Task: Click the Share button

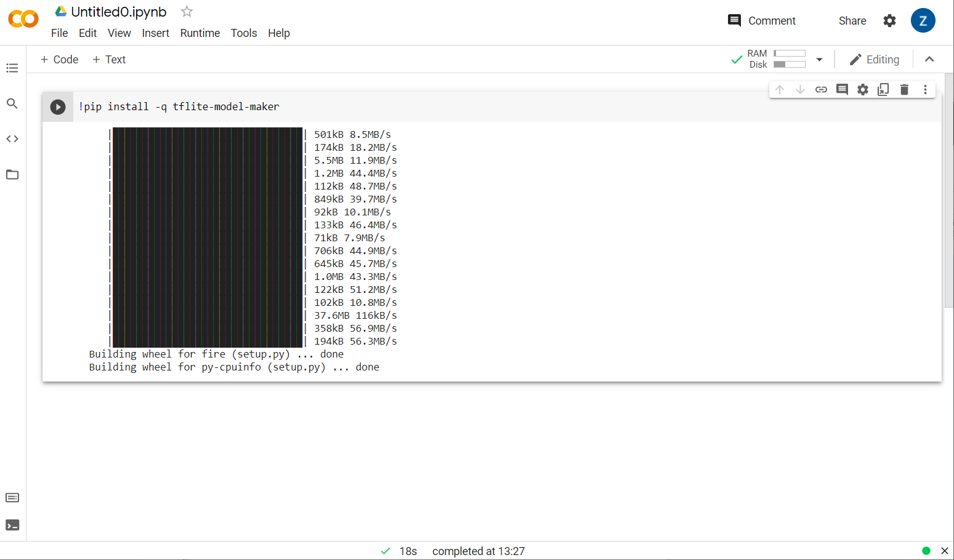Action: (852, 21)
